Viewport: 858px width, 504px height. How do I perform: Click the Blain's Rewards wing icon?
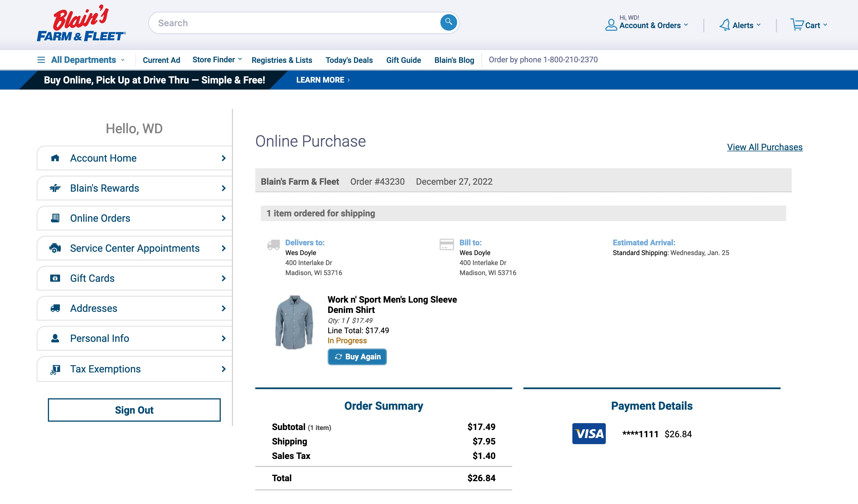[x=55, y=188]
